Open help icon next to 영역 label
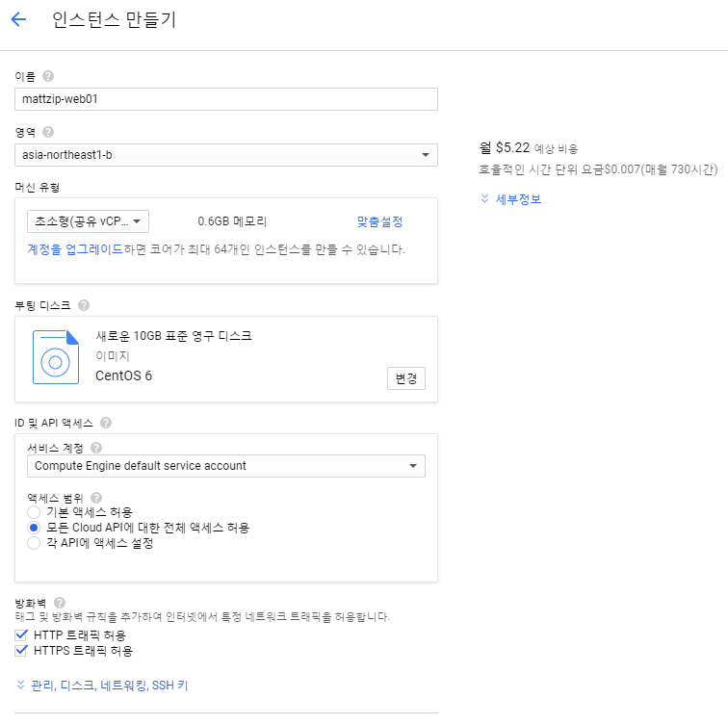The image size is (728, 725). point(48,132)
